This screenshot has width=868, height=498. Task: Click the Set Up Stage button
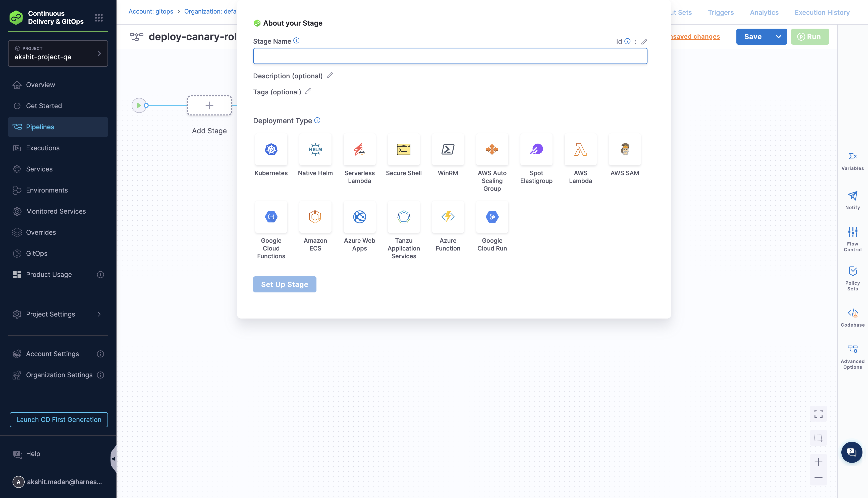point(284,284)
